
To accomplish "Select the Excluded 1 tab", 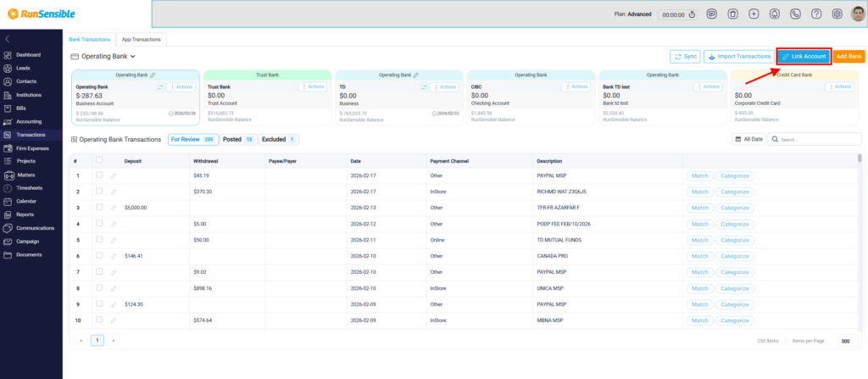I will (278, 140).
